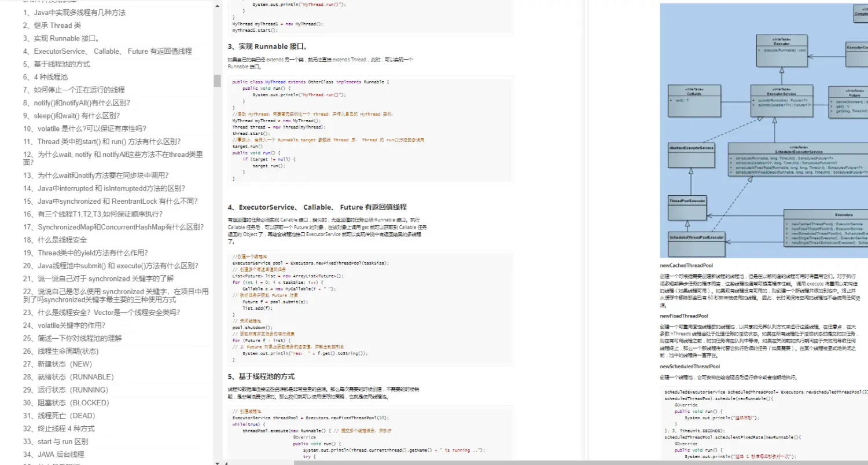The height and width of the screenshot is (465, 868).
Task: Select outline entry '23、什么是线程安全?Vector是一个线程安全类吗?'
Action: click(x=102, y=312)
